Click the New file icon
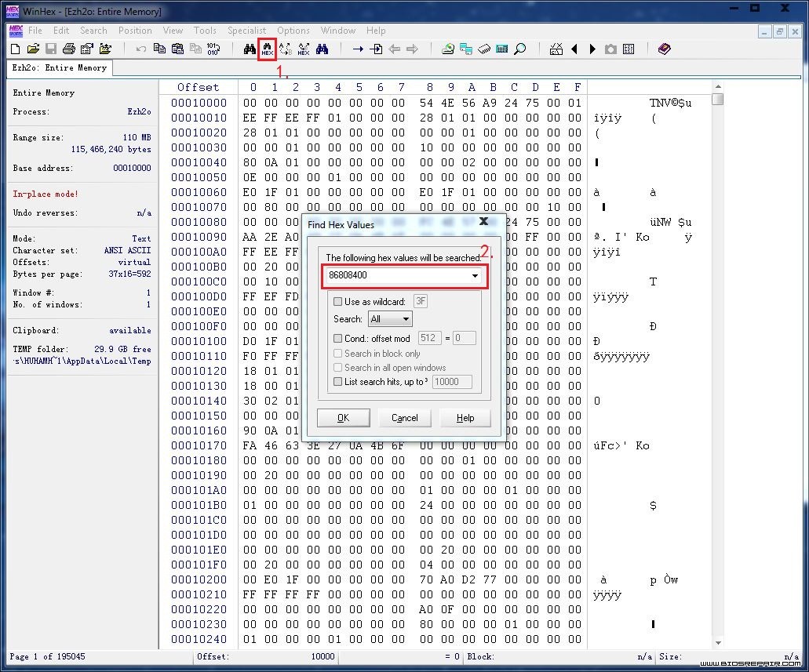809x672 pixels. (x=16, y=49)
